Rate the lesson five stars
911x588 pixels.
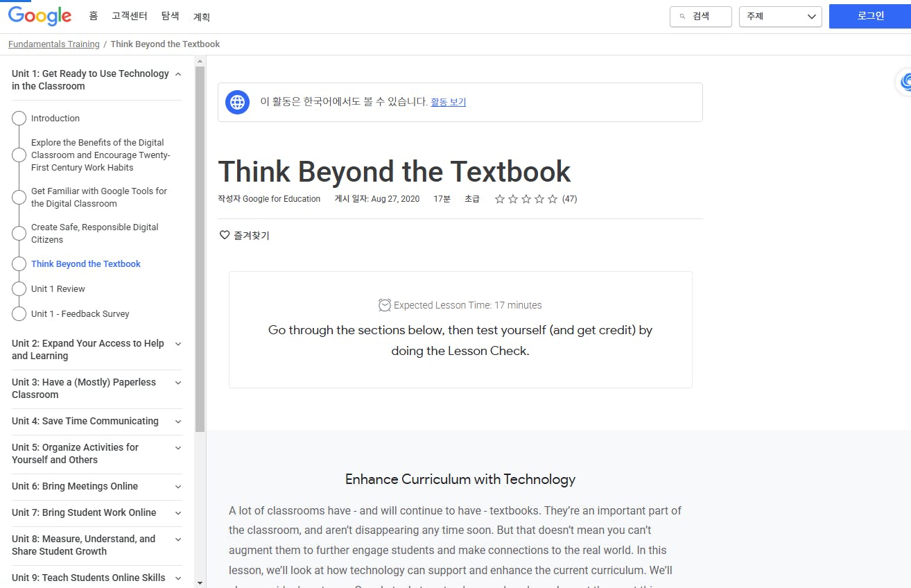(552, 199)
